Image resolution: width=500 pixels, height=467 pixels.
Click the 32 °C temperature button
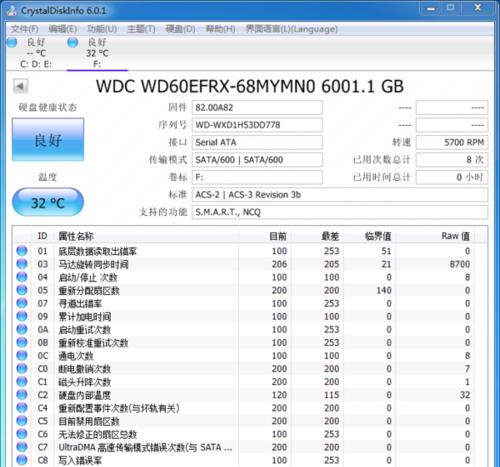(x=48, y=202)
